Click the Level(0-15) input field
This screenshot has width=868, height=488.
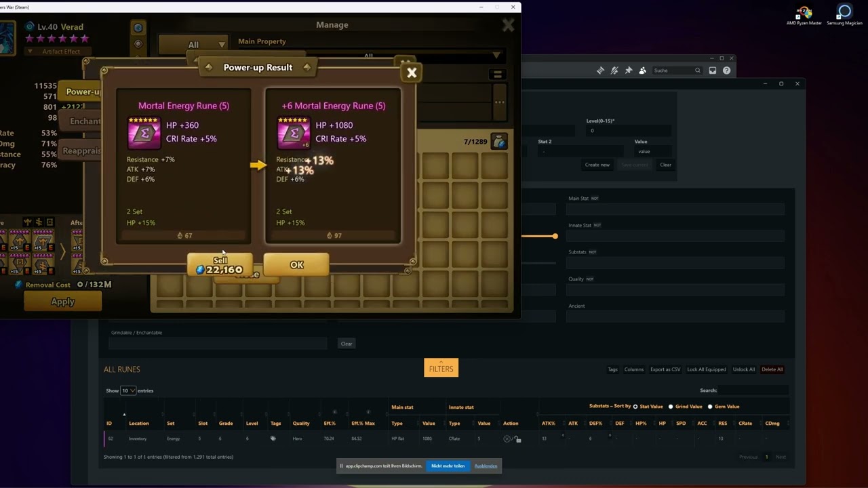click(628, 131)
